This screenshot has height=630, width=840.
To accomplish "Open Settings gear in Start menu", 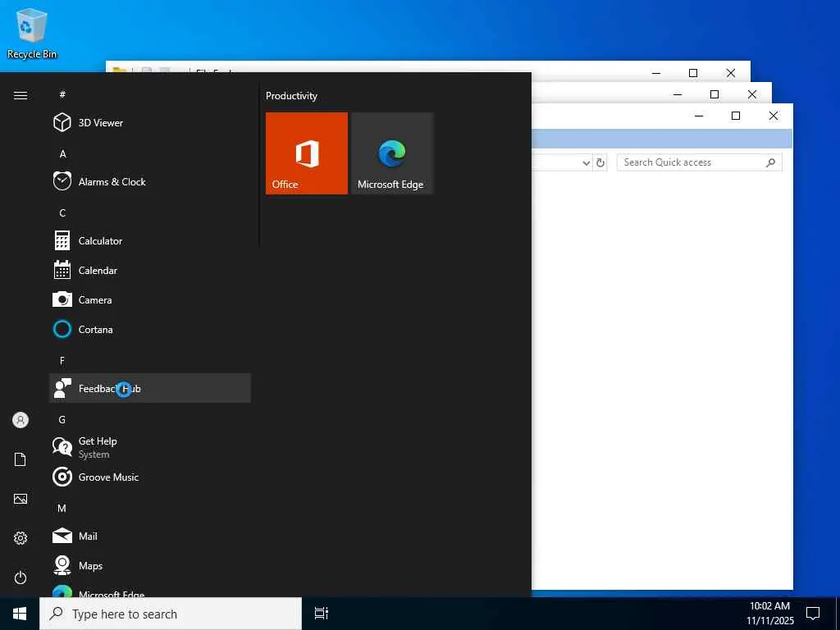I will coord(21,538).
